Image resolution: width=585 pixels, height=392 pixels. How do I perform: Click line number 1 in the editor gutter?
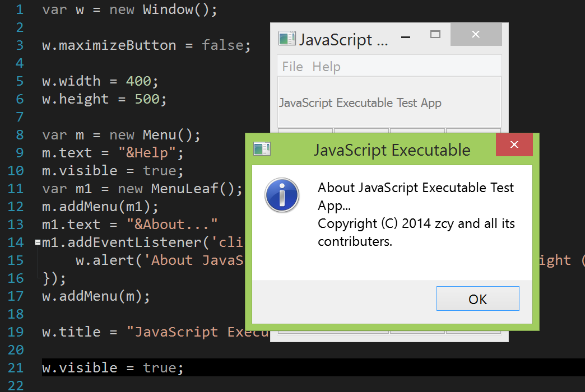pos(20,10)
